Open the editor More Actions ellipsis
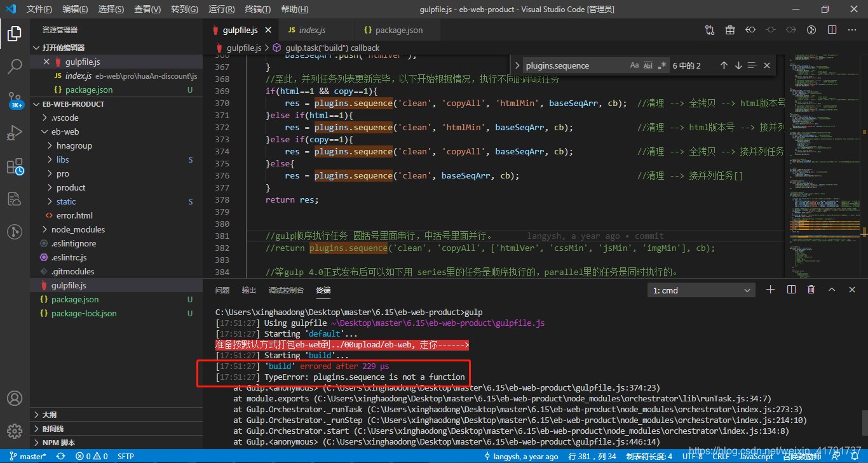 pos(852,30)
